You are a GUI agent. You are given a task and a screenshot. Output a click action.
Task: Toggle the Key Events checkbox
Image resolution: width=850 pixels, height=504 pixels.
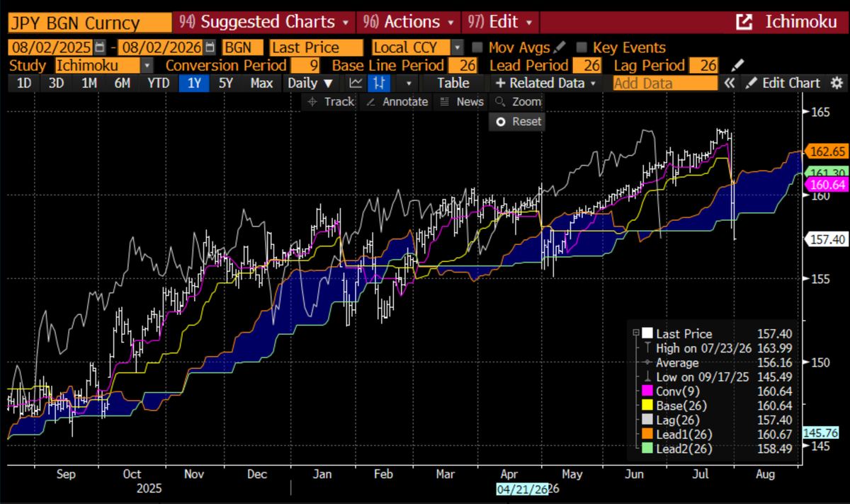point(582,47)
